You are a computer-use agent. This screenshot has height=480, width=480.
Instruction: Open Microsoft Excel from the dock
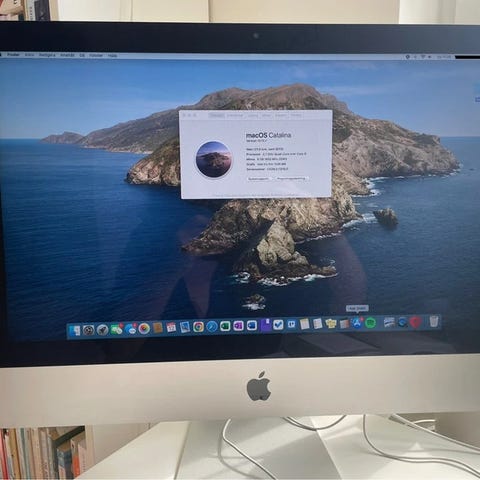pyautogui.click(x=225, y=326)
